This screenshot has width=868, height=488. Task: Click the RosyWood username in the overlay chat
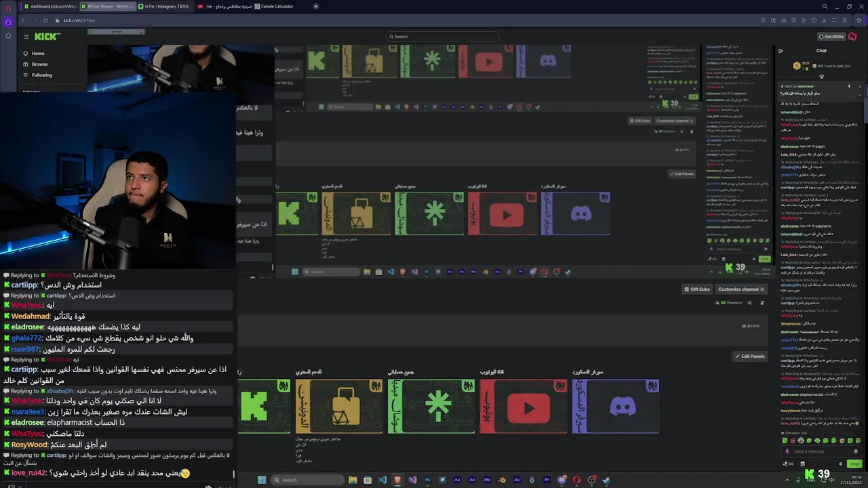click(29, 445)
